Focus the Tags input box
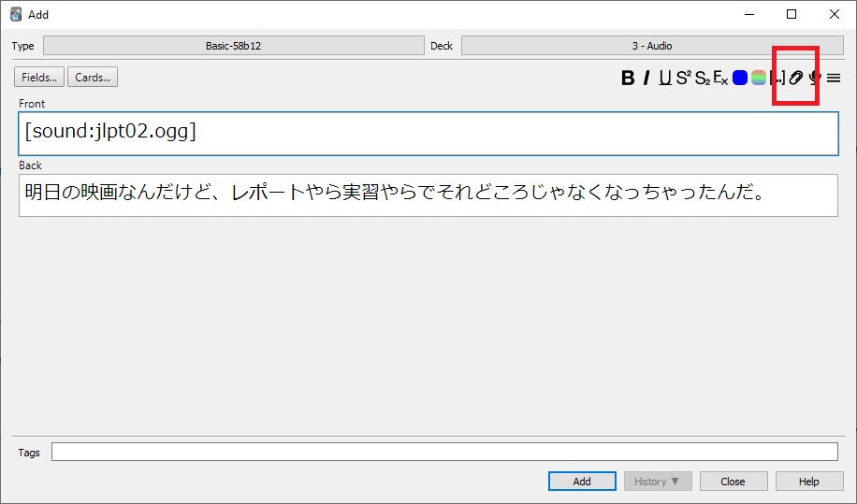 click(444, 453)
